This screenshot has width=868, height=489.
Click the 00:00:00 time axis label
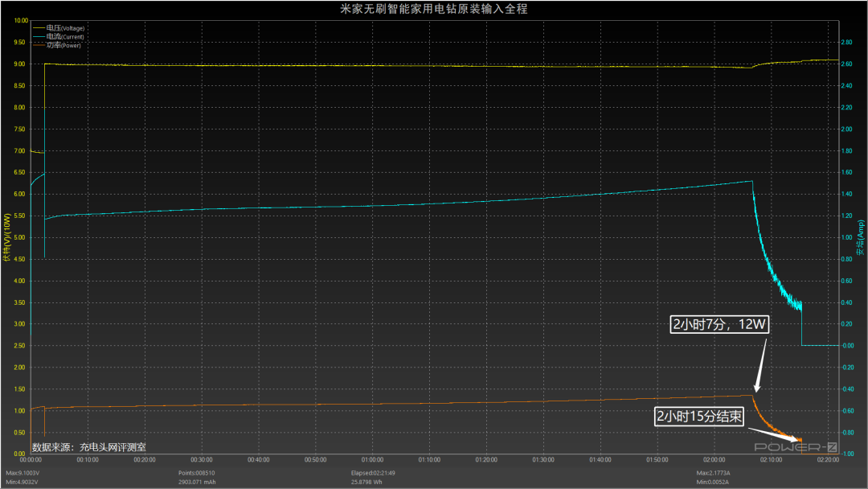[x=31, y=460]
